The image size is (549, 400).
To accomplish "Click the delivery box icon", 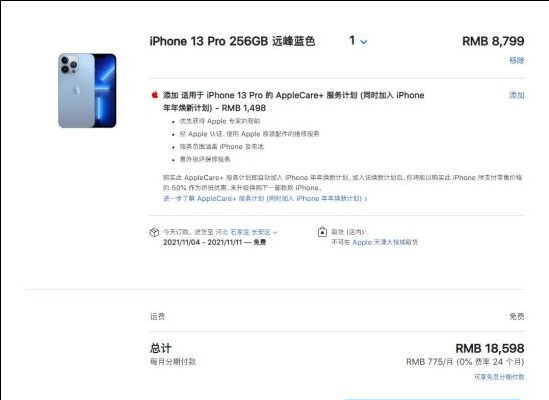I will click(x=154, y=232).
